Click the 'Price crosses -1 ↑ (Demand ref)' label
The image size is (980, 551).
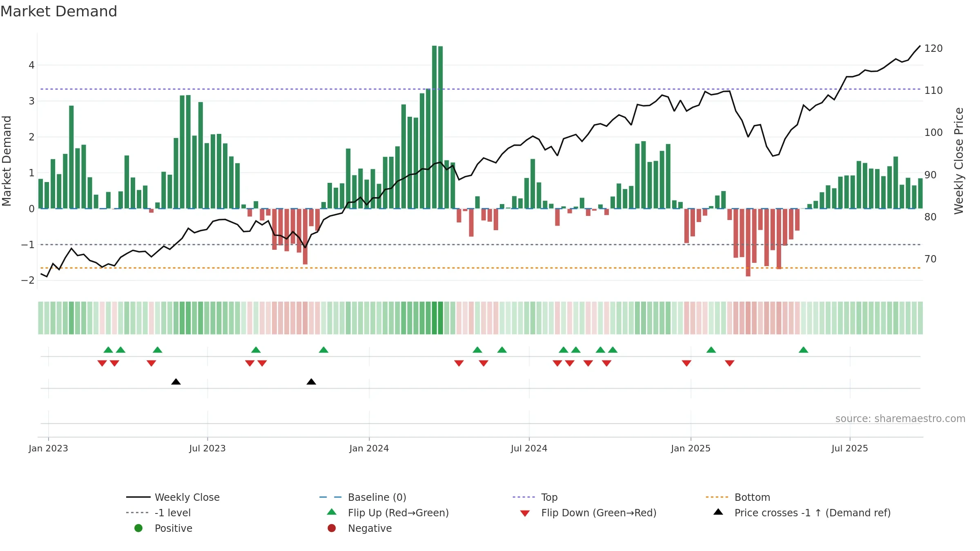[x=813, y=513]
